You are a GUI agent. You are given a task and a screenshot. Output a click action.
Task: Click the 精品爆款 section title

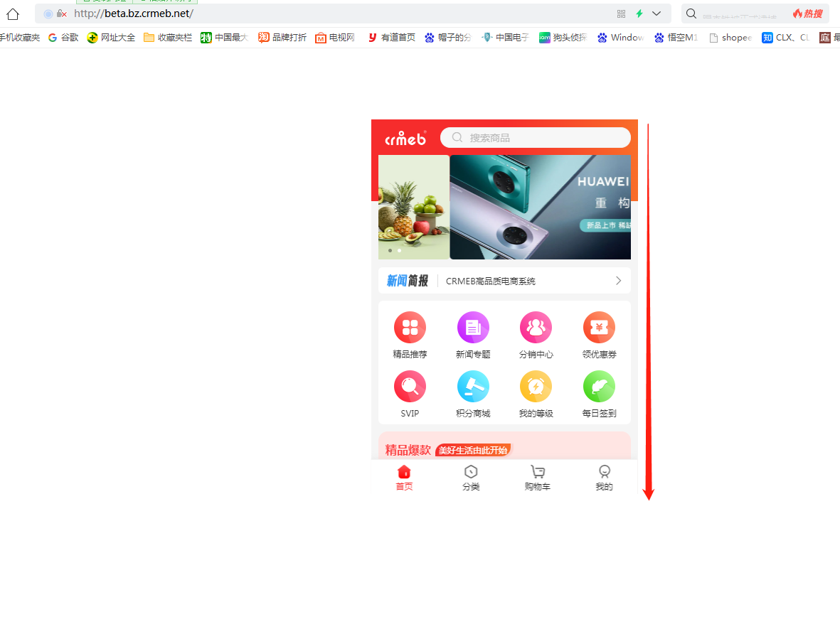[x=408, y=451]
